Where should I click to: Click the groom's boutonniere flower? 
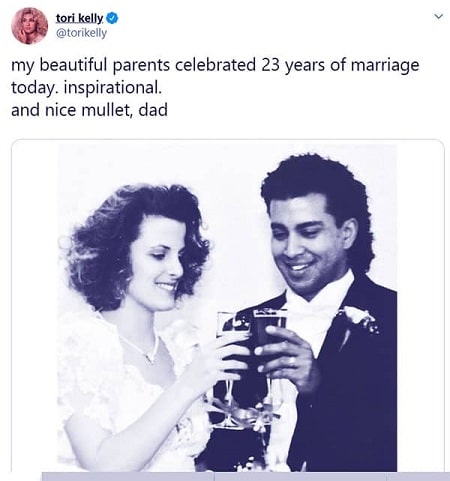[x=358, y=319]
